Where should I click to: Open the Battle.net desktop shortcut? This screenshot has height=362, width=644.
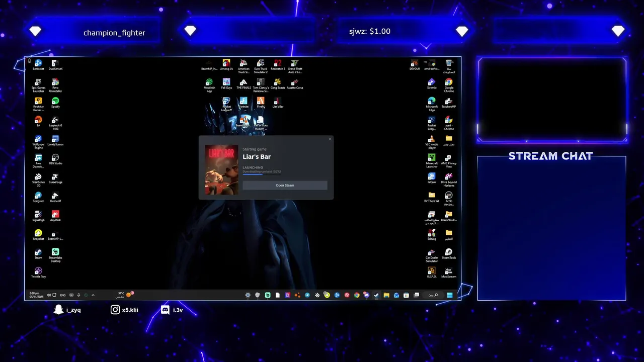tap(38, 65)
